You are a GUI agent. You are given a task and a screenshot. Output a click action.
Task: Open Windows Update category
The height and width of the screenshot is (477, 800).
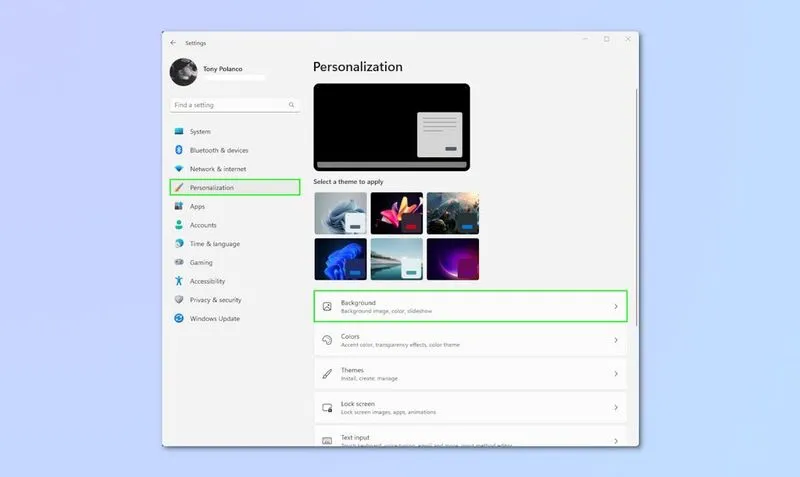coord(235,318)
